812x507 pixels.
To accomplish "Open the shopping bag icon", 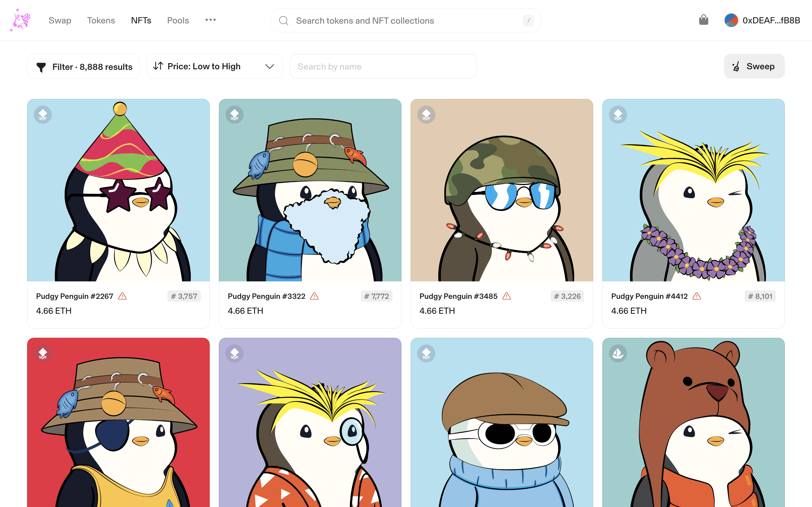I will pyautogui.click(x=703, y=20).
